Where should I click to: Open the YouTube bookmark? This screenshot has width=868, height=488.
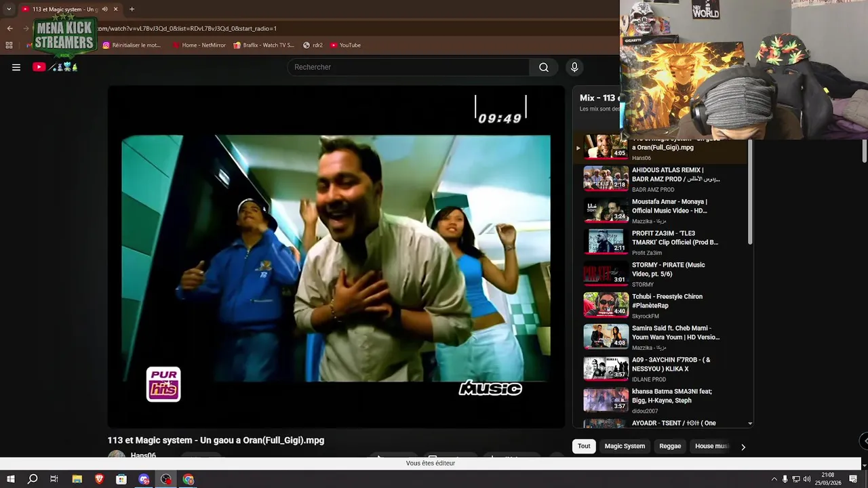coord(345,45)
